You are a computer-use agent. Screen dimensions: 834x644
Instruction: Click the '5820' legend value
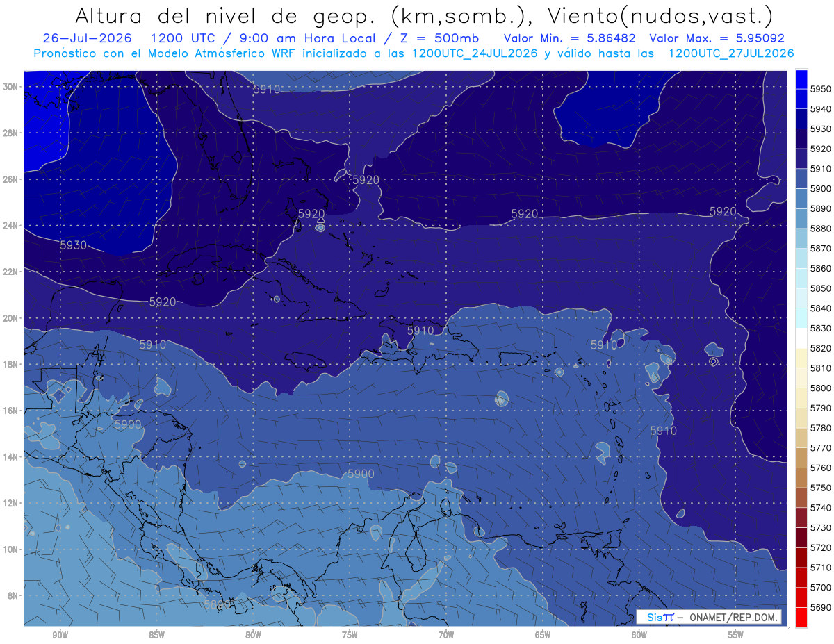point(821,348)
